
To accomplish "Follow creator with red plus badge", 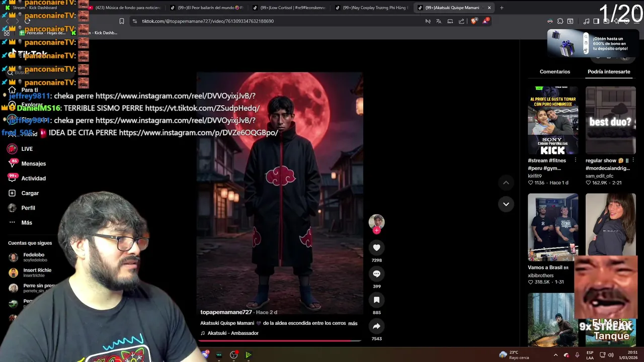I will click(376, 230).
